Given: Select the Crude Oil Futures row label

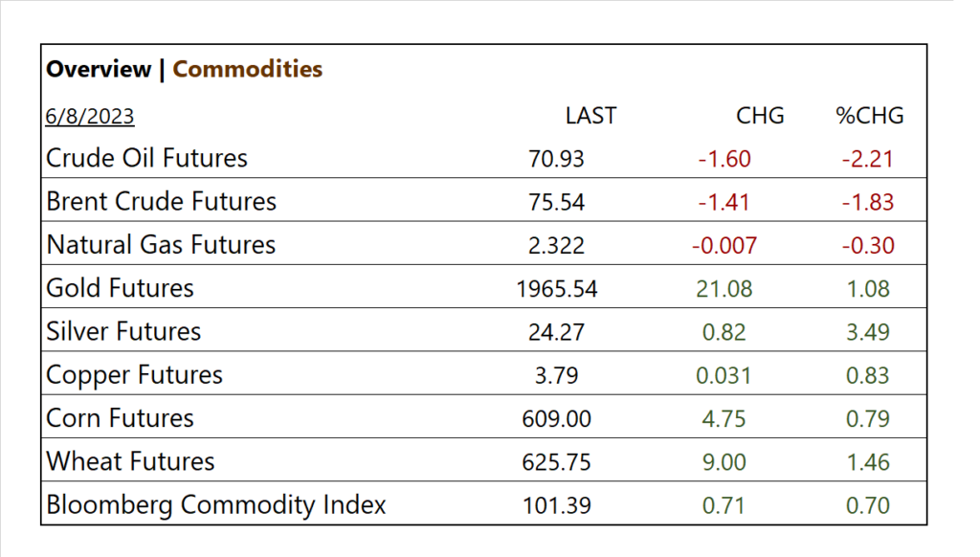Looking at the screenshot, I should click(x=147, y=158).
